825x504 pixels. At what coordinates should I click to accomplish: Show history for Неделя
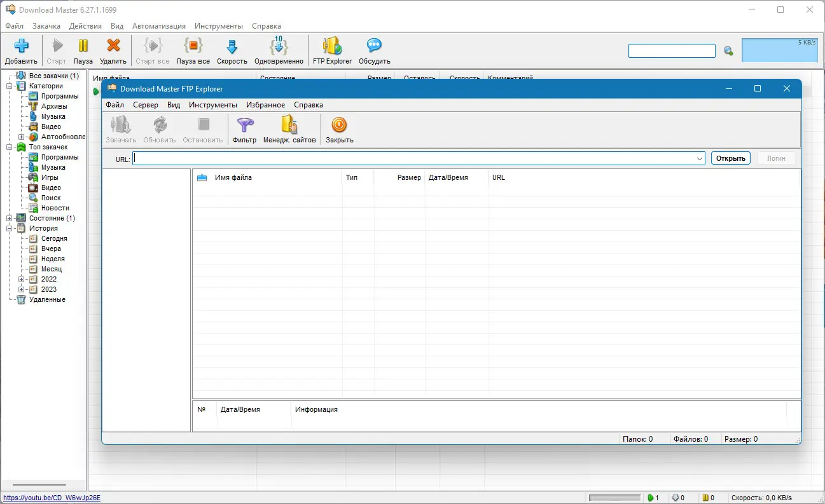[x=53, y=259]
